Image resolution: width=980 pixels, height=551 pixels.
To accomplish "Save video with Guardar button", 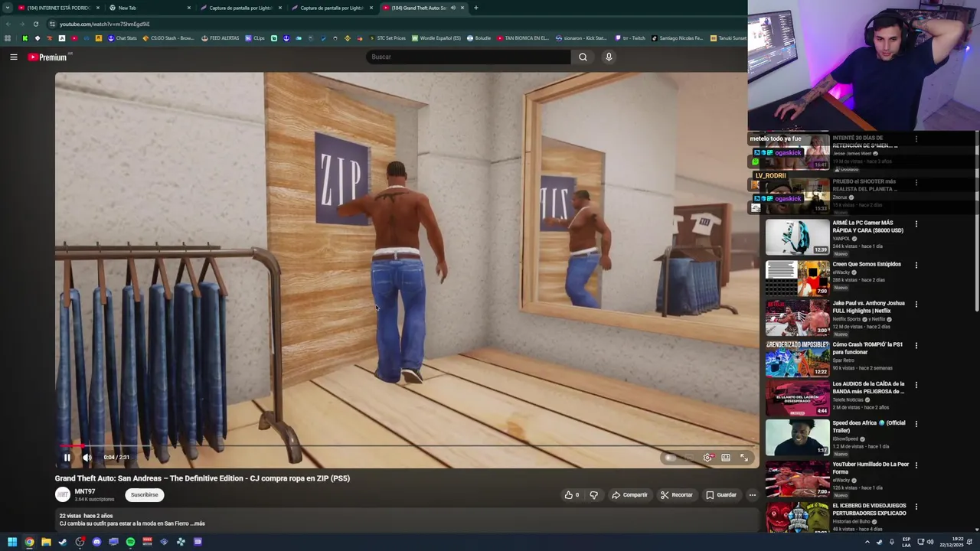I will tap(721, 495).
